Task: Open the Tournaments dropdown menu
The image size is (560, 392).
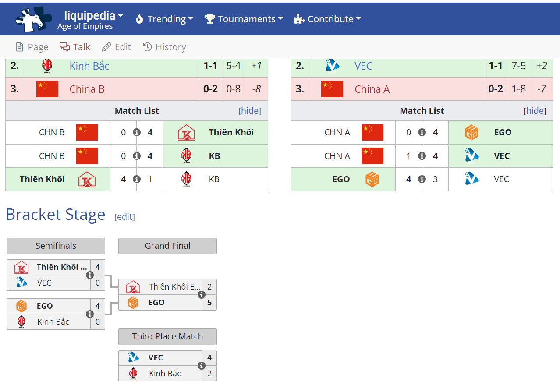Action: (x=244, y=19)
